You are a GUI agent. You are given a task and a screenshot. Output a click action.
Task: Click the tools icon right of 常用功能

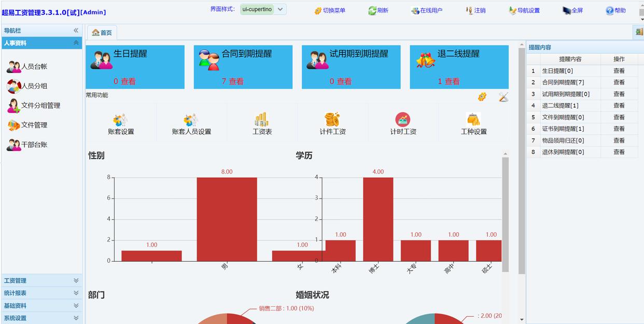[x=503, y=97]
